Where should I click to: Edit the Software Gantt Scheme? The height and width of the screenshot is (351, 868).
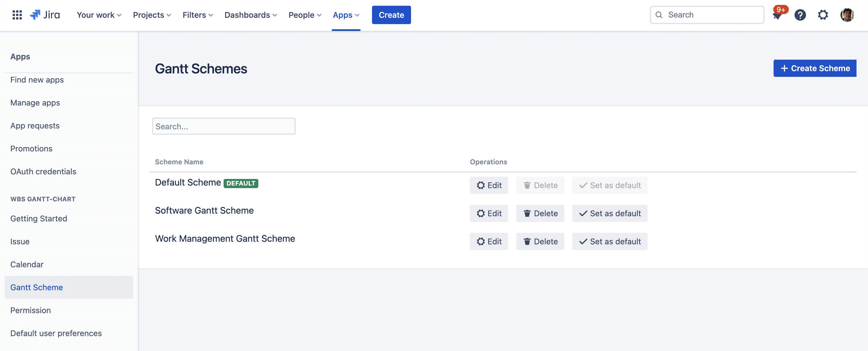pos(489,213)
